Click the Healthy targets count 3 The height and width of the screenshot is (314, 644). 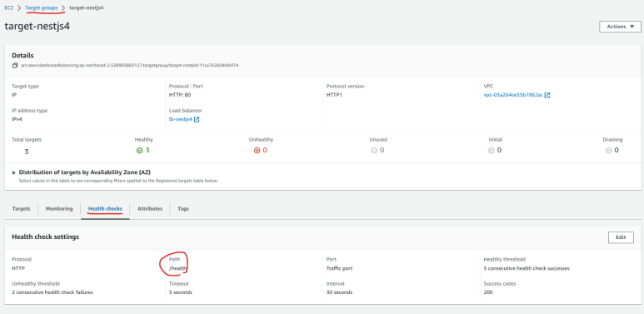coord(147,150)
